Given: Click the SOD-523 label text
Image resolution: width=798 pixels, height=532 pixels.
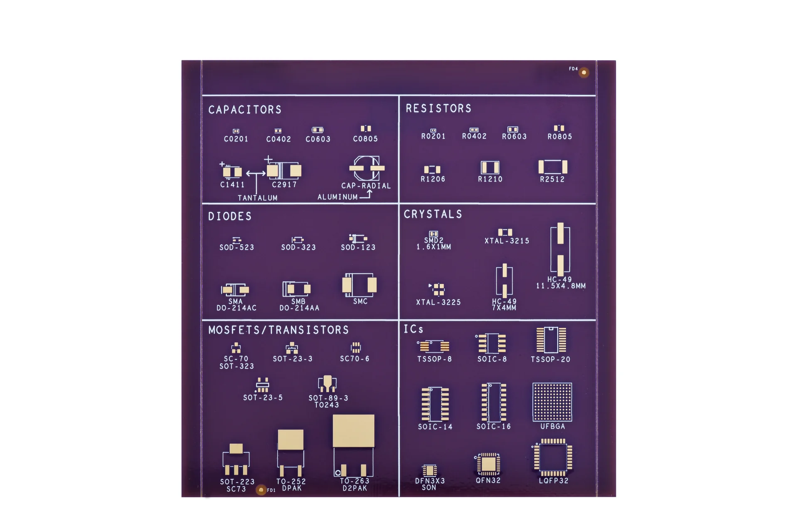Looking at the screenshot, I should pos(236,248).
